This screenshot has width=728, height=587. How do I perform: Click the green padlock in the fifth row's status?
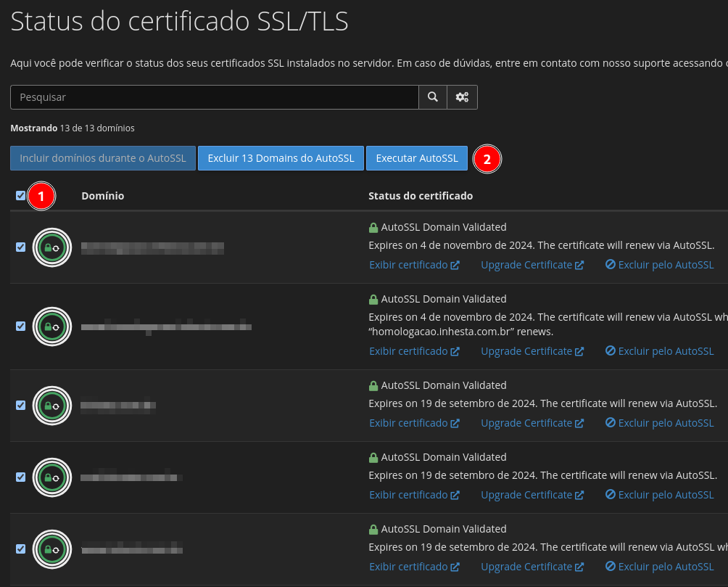(x=373, y=530)
